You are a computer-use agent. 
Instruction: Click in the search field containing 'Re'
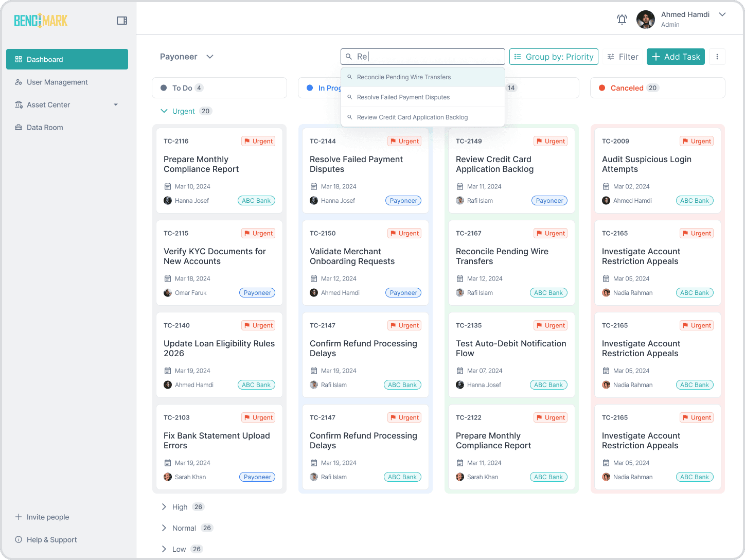click(x=423, y=57)
